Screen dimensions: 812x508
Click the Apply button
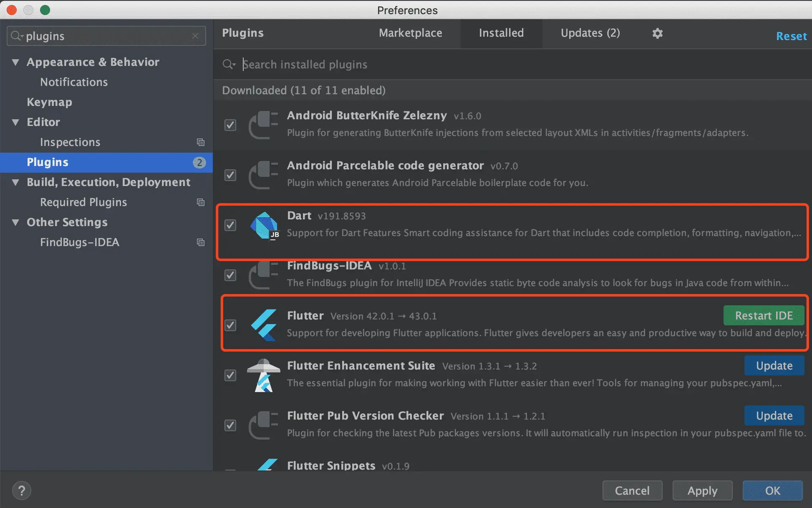point(702,490)
